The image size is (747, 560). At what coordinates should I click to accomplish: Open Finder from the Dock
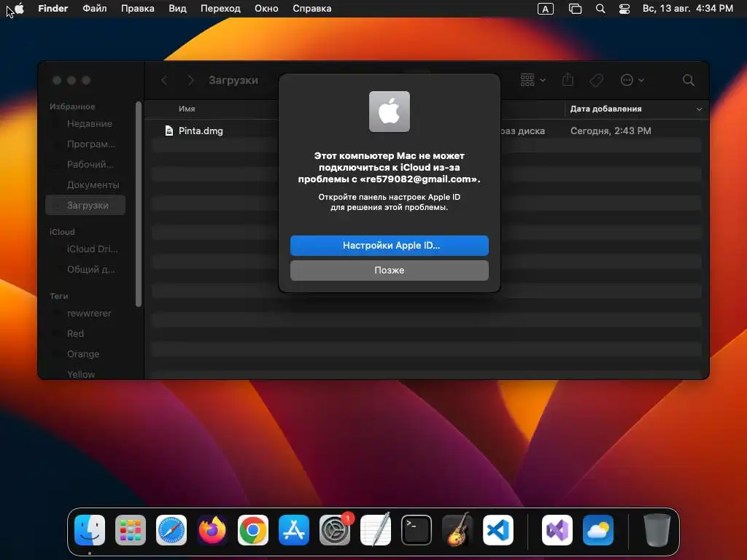coord(90,530)
